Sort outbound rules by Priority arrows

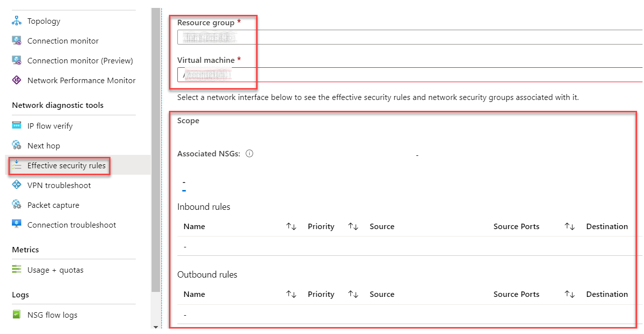[353, 294]
